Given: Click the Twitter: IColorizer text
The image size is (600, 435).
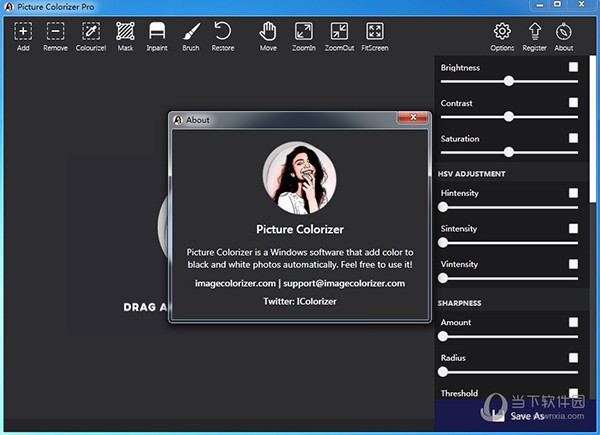Looking at the screenshot, I should [x=300, y=301].
